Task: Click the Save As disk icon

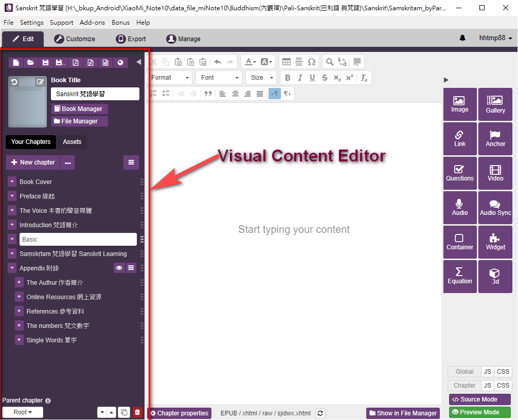Action: (61, 62)
